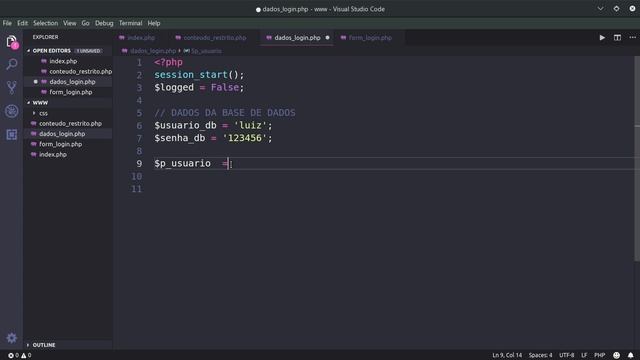Collapse the WWW folder section
Screen dimensions: 640x360
point(29,103)
